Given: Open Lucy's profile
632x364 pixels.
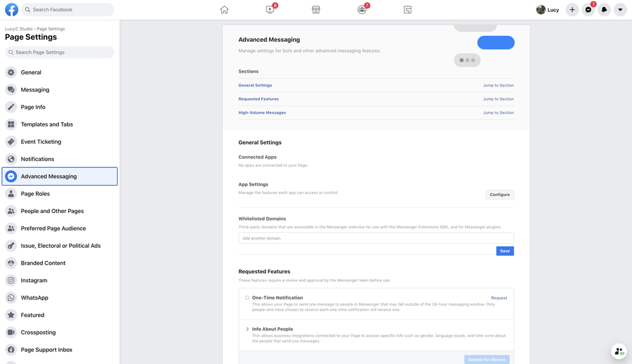Looking at the screenshot, I should pyautogui.click(x=548, y=9).
